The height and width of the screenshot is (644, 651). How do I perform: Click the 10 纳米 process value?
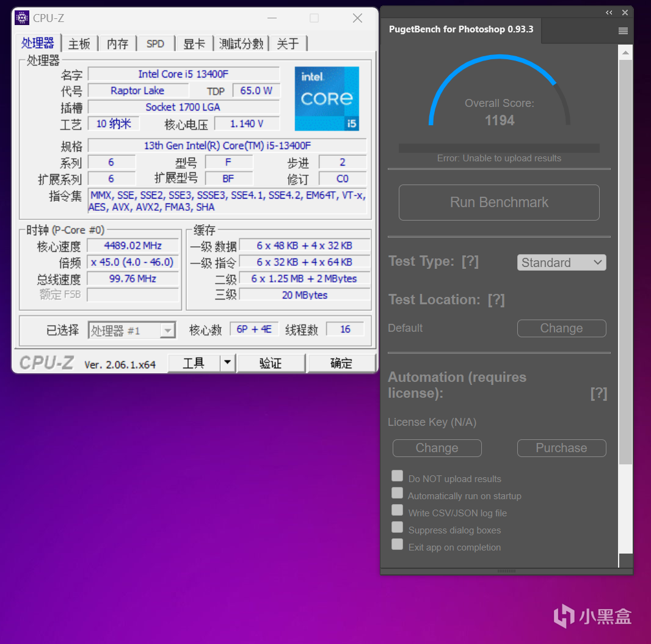(x=114, y=124)
